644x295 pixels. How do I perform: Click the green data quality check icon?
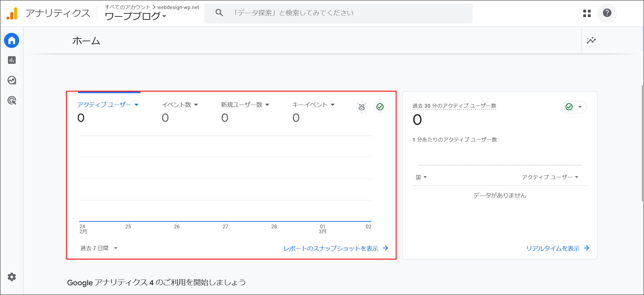click(x=380, y=107)
